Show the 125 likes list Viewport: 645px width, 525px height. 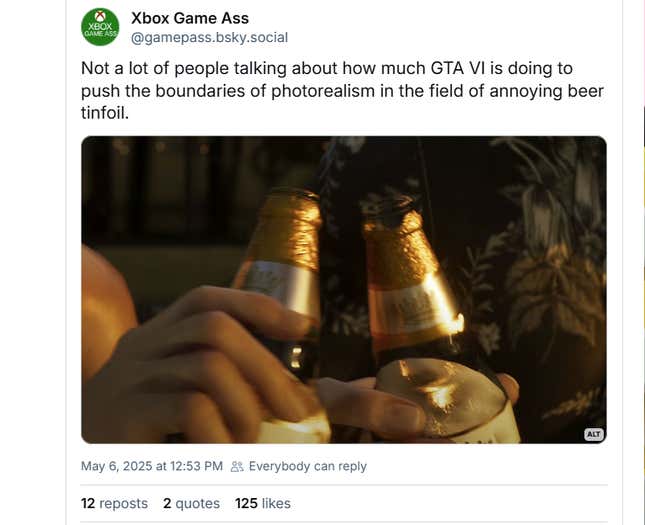(262, 503)
